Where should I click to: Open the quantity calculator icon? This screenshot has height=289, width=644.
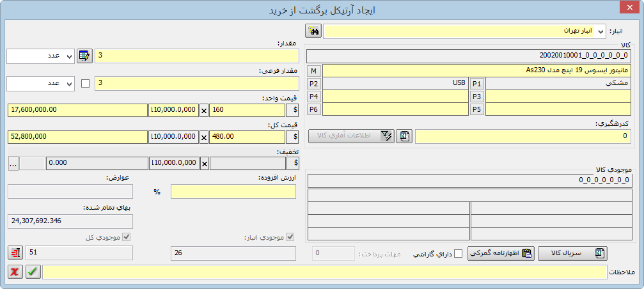[84, 56]
